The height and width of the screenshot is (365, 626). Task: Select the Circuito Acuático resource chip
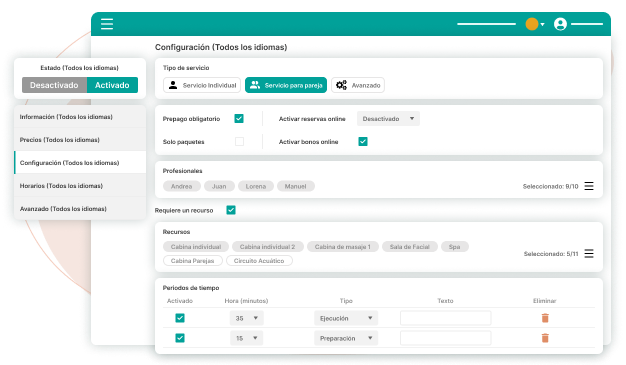(259, 261)
